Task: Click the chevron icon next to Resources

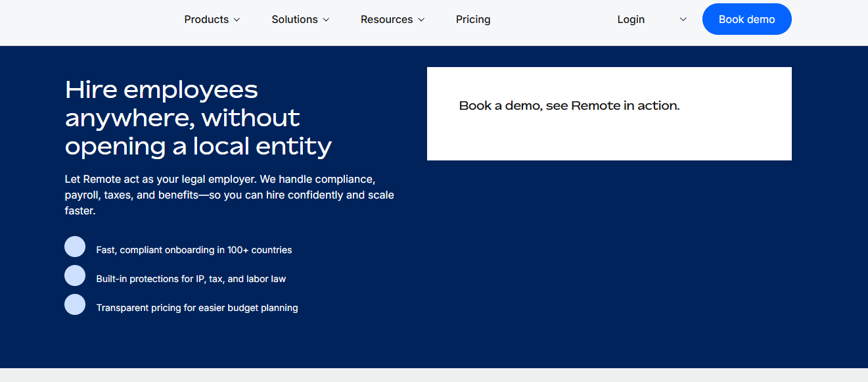Action: (x=421, y=20)
